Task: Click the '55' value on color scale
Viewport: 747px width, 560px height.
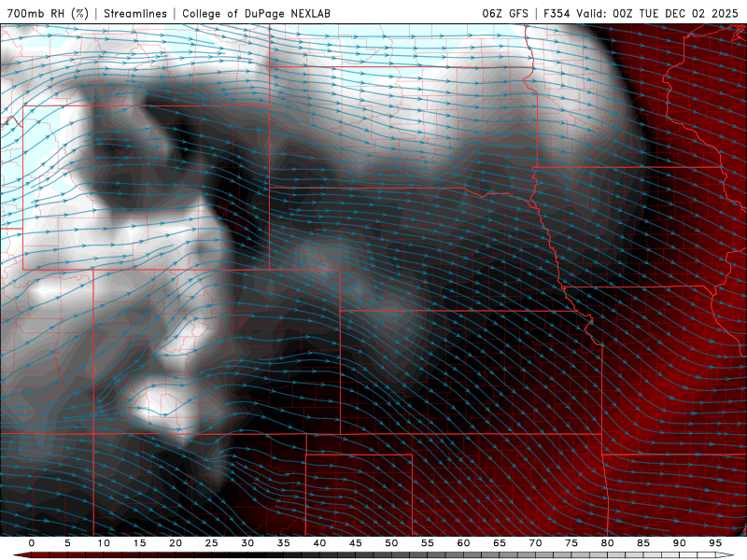Action: (x=428, y=543)
